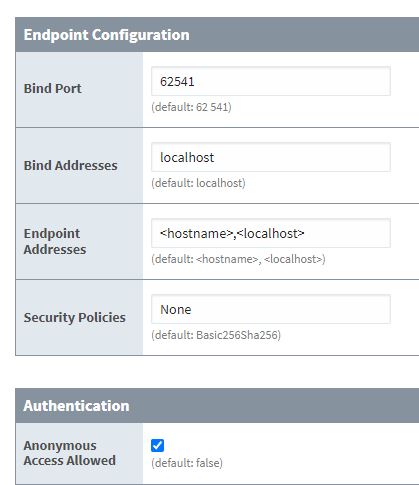Toggle the Anonymous Access Allowed checkbox

(x=157, y=445)
